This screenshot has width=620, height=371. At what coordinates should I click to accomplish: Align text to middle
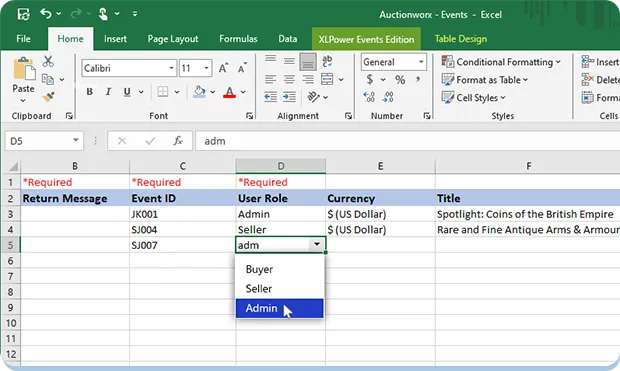pyautogui.click(x=289, y=61)
